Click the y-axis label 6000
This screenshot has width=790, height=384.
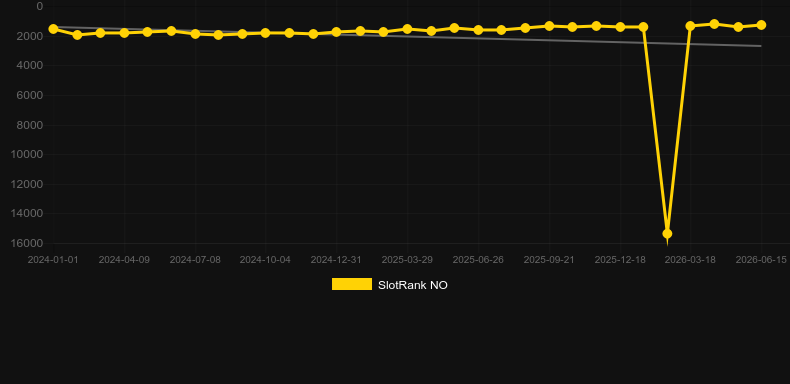30,95
